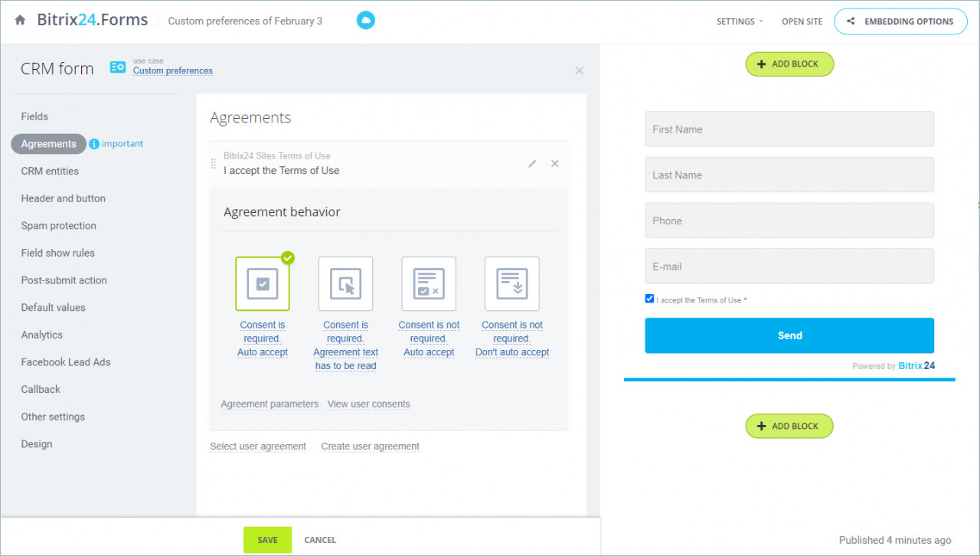Viewport: 980px width, 556px height.
Task: Click Consent is not required Don't auto accept label
Action: [512, 339]
